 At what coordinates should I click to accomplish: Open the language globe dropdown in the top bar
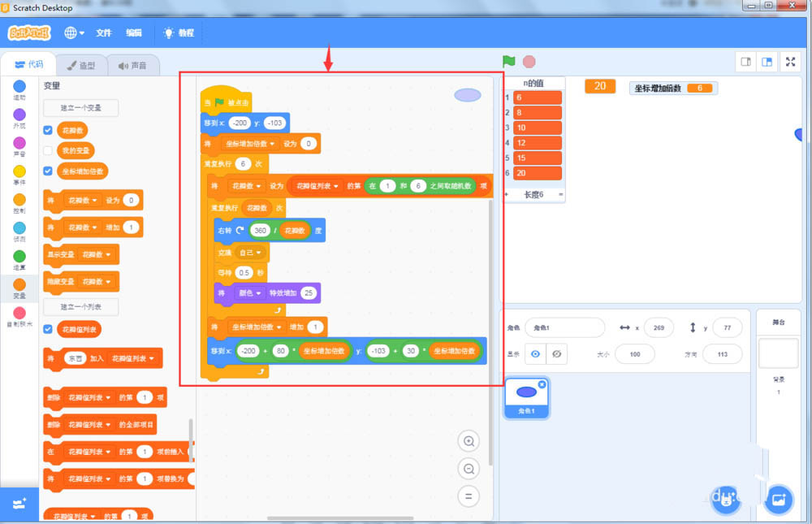pos(72,32)
